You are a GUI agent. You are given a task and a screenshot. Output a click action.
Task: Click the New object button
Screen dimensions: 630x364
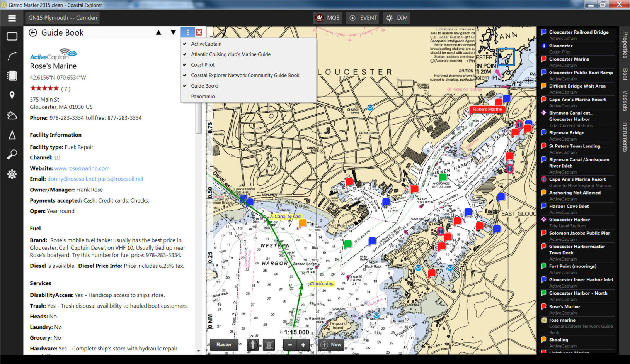tap(332, 345)
